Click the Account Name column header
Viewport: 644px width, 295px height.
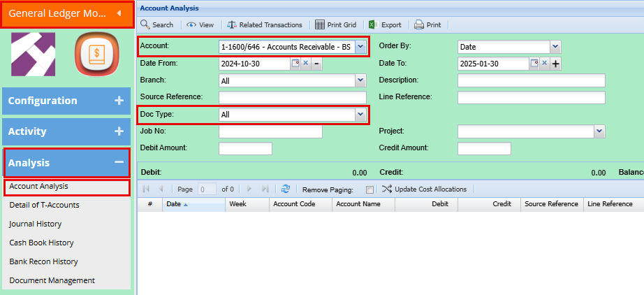tap(363, 204)
